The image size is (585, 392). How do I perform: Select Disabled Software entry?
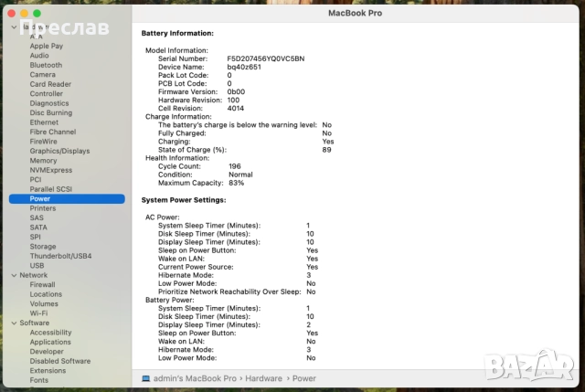point(60,361)
